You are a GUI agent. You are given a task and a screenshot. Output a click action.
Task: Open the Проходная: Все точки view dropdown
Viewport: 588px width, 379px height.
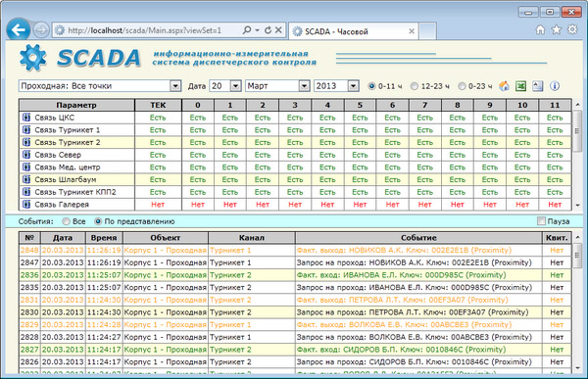(x=175, y=86)
